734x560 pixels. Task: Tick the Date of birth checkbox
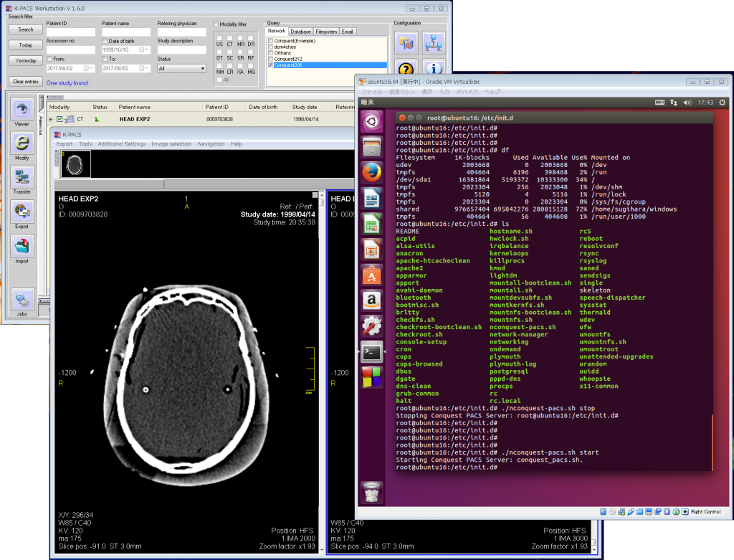pyautogui.click(x=105, y=41)
